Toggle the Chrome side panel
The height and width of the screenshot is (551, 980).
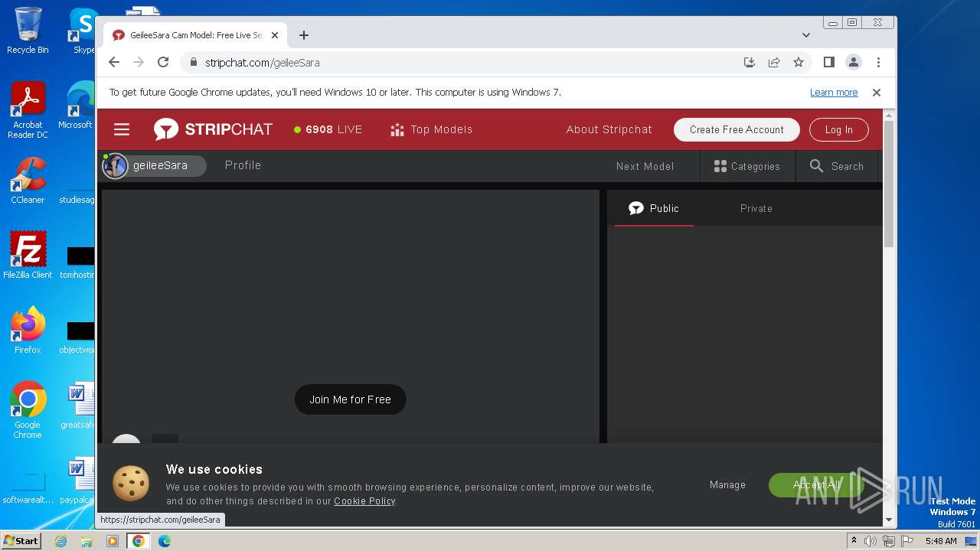pos(829,62)
